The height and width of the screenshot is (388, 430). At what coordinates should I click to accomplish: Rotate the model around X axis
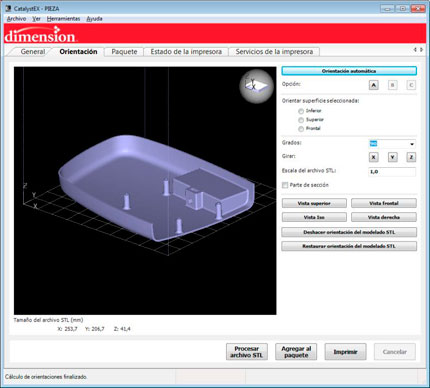(x=374, y=157)
